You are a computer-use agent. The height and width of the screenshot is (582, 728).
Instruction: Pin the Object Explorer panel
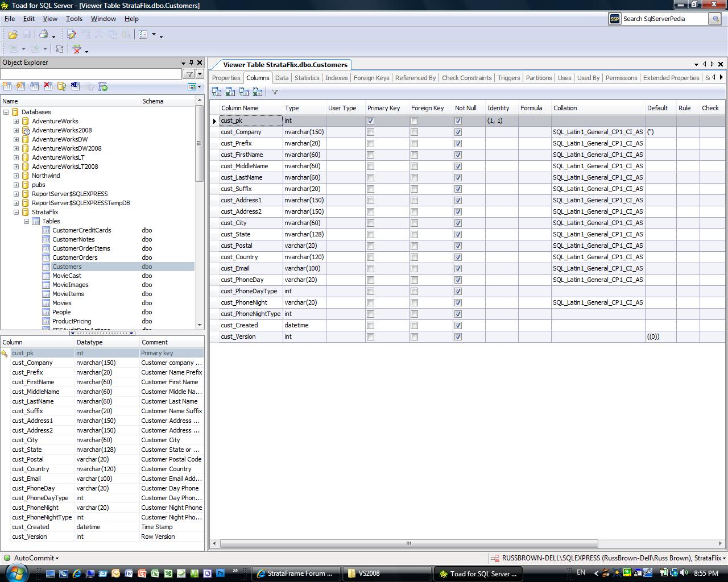(191, 63)
